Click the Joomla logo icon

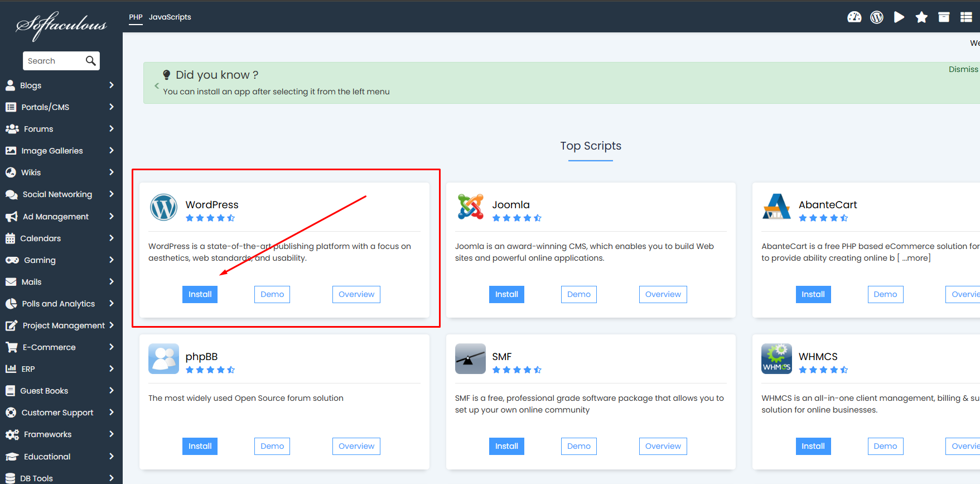click(x=470, y=207)
